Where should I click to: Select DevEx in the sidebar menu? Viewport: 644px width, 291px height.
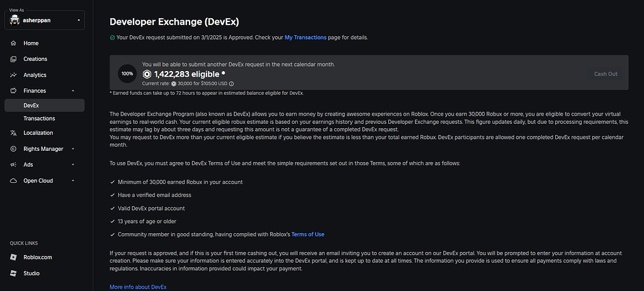[x=31, y=106]
